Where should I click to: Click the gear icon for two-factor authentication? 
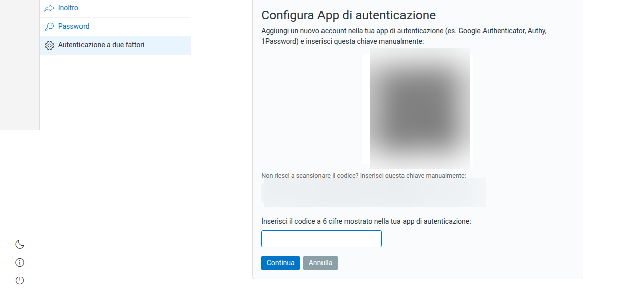click(49, 45)
